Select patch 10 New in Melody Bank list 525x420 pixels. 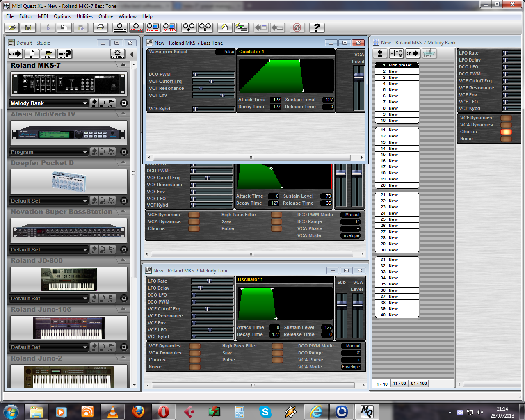pyautogui.click(x=397, y=121)
